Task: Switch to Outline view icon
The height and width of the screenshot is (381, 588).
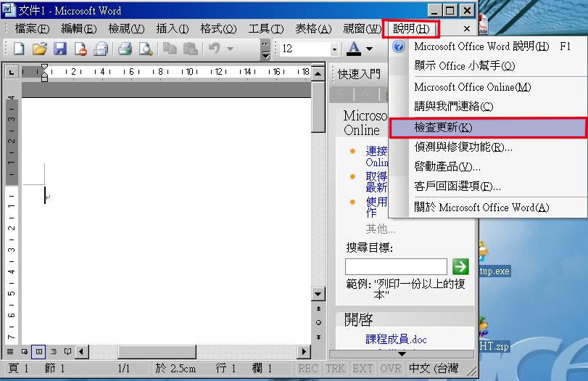Action: 54,352
